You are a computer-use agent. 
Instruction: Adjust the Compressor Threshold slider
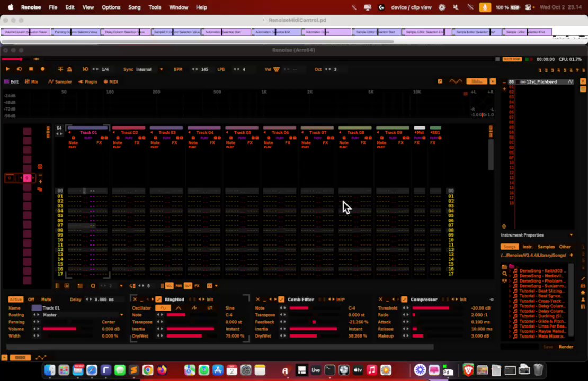(x=437, y=308)
